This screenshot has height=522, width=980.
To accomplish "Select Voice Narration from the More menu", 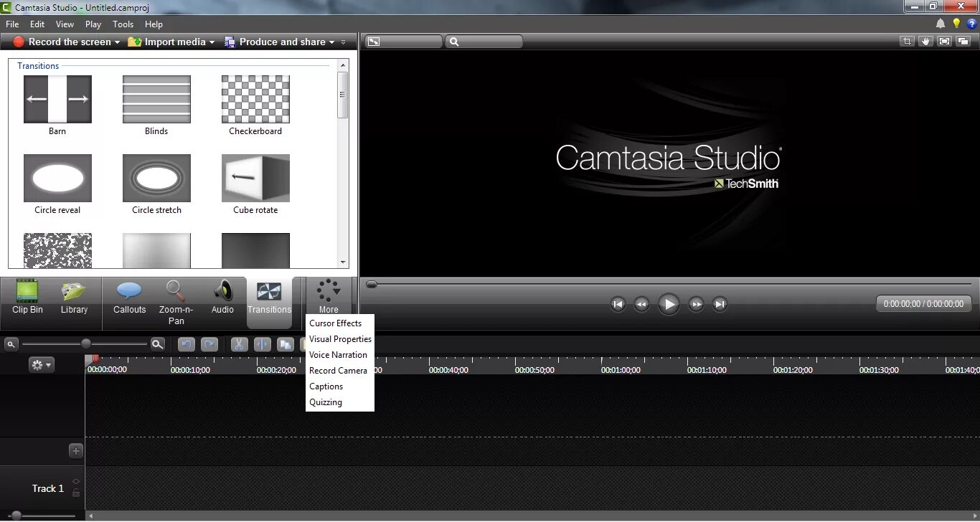I will (x=338, y=354).
